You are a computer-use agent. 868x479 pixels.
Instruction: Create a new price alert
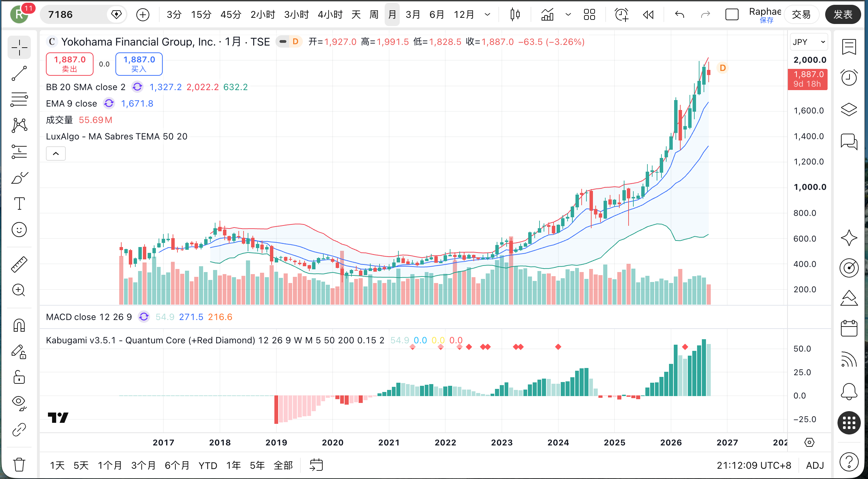click(x=621, y=15)
